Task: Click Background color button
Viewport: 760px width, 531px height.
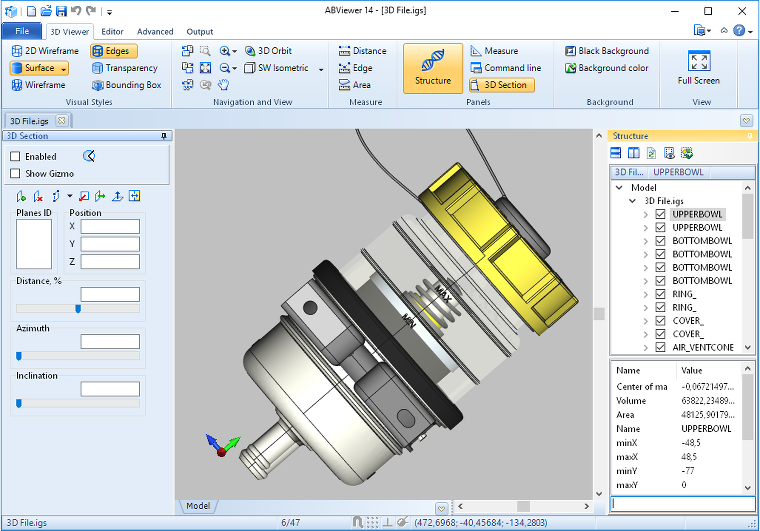Action: pos(607,68)
